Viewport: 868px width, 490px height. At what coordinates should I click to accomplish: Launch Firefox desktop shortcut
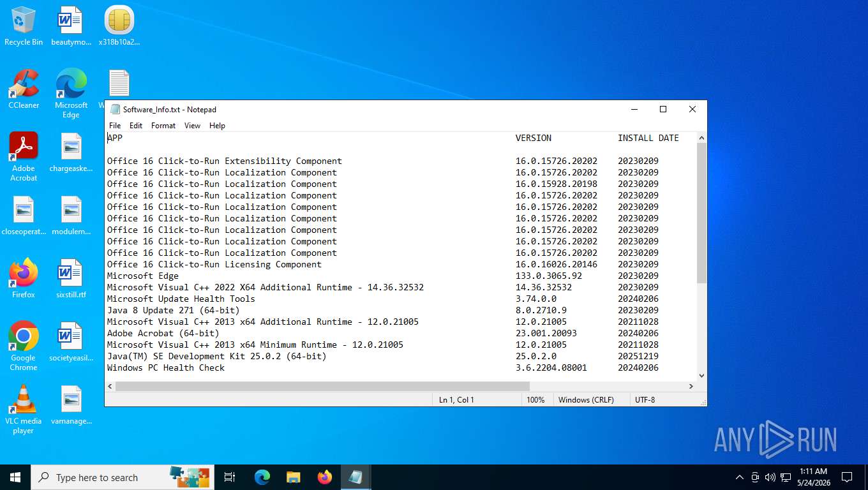click(24, 279)
